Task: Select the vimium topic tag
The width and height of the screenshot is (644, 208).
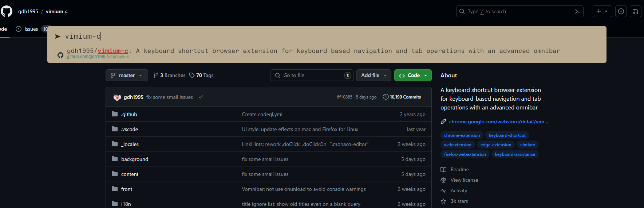Action: pyautogui.click(x=528, y=145)
